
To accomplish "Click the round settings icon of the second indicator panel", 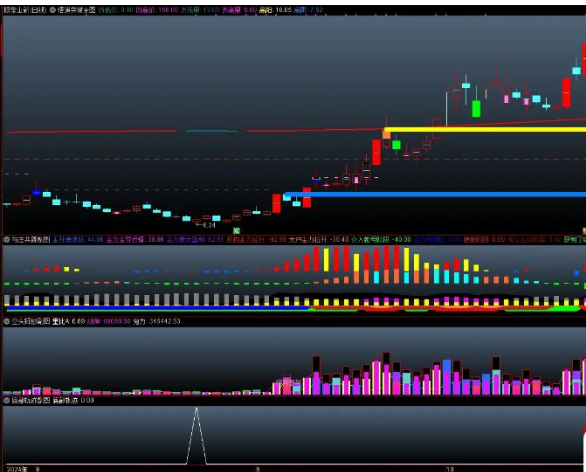I will point(7,240).
